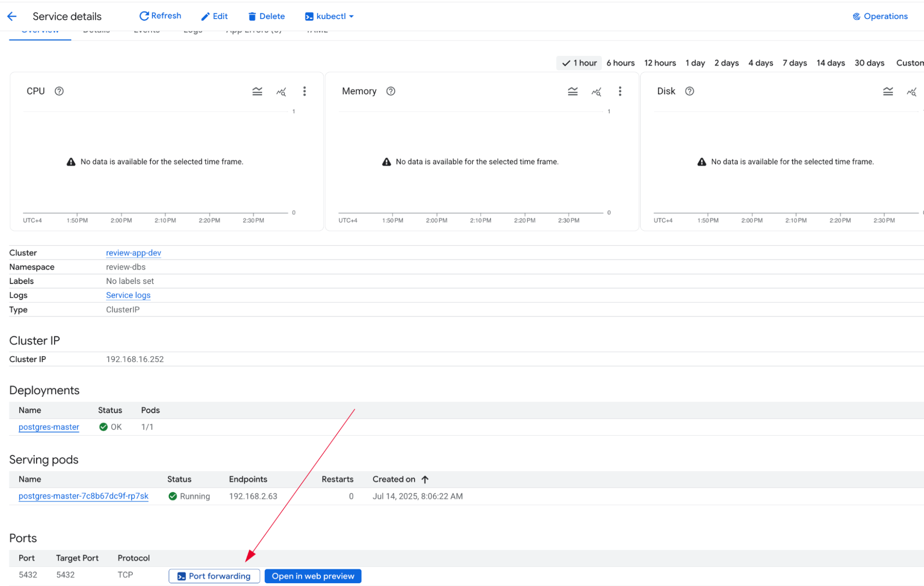Screen dimensions: 924x586
Task: Select the 6 hours time range
Action: (620, 63)
